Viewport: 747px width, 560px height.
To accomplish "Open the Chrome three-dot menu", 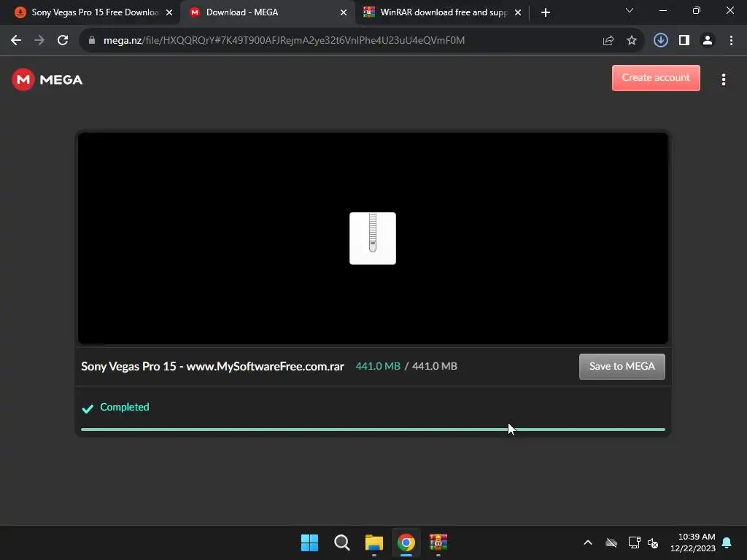I will click(x=731, y=41).
